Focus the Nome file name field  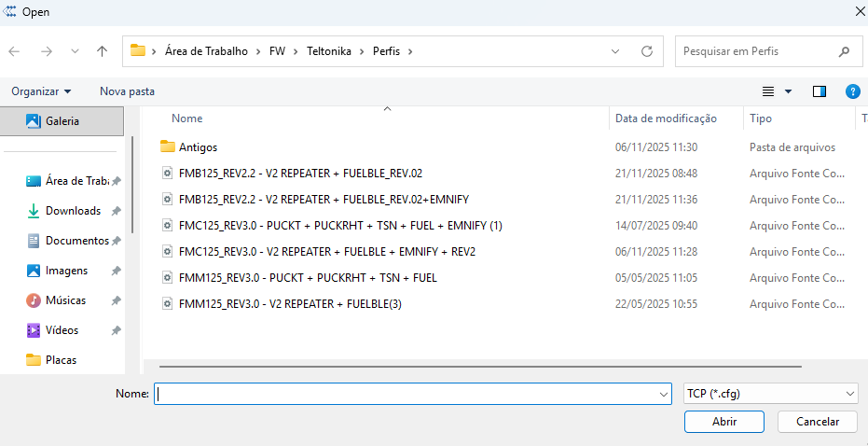[412, 394]
